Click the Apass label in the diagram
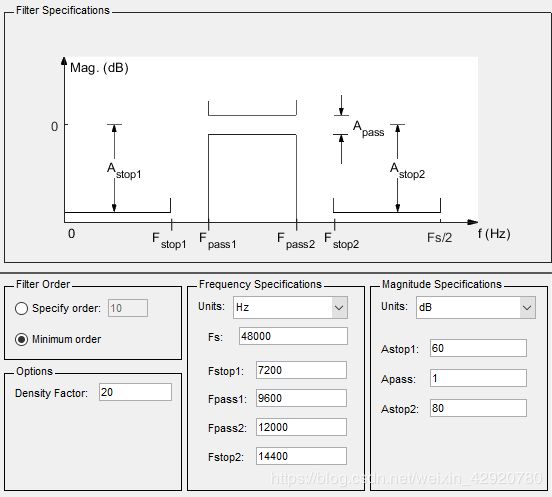This screenshot has height=497, width=552. 369,128
